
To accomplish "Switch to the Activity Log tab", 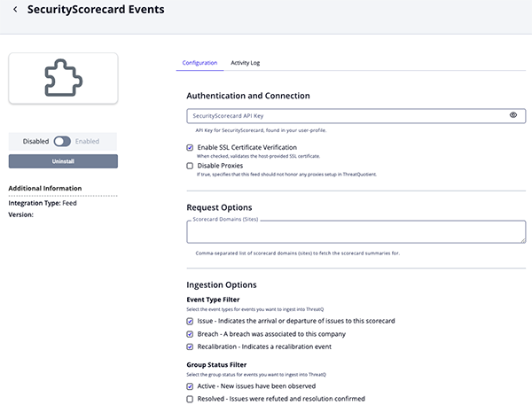I will coord(246,63).
